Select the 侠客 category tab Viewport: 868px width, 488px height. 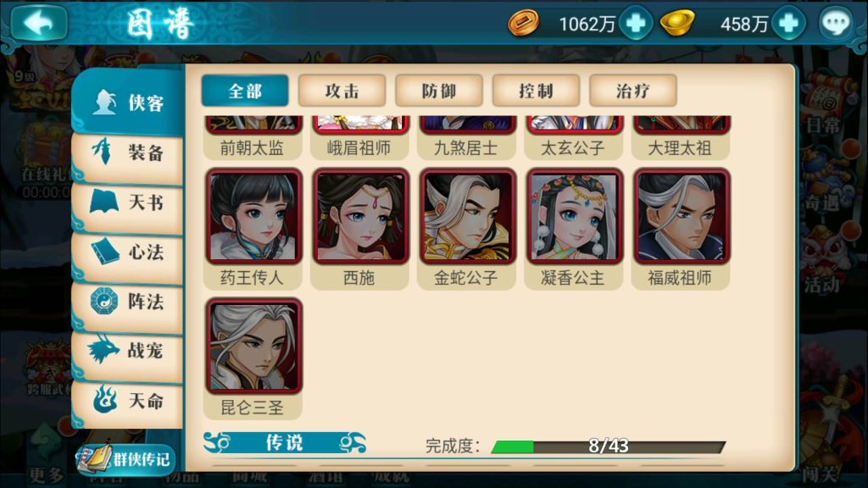tap(128, 103)
